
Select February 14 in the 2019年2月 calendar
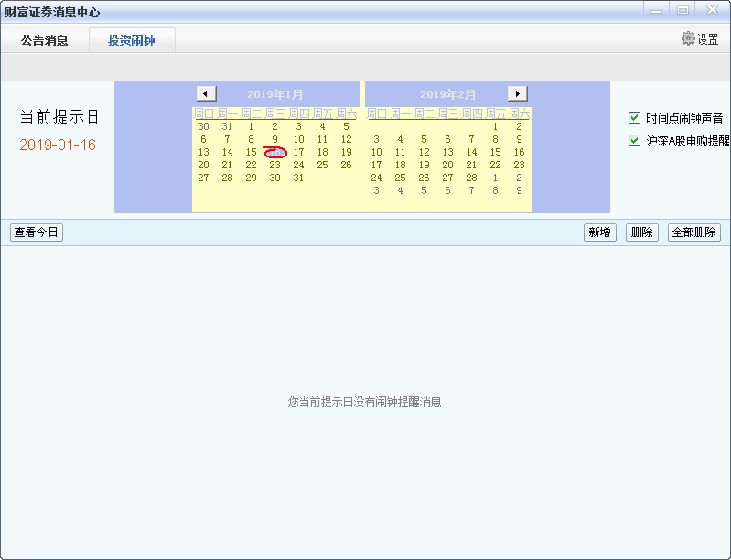(471, 153)
